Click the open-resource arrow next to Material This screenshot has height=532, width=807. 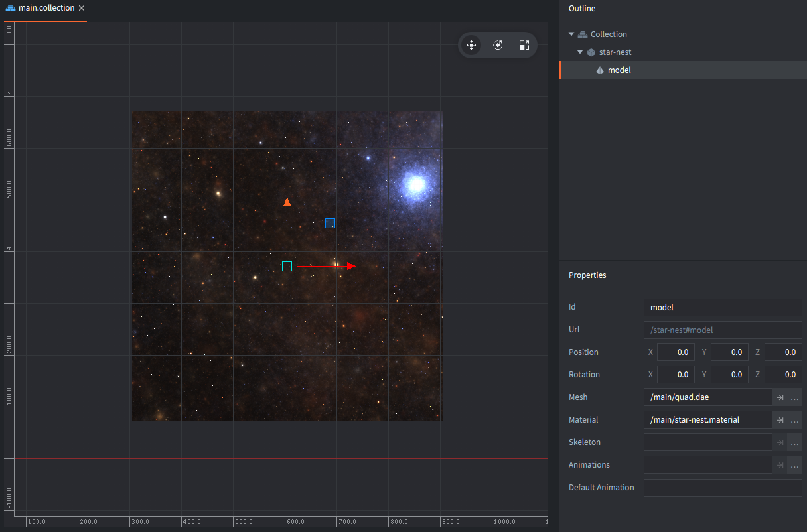pos(780,420)
